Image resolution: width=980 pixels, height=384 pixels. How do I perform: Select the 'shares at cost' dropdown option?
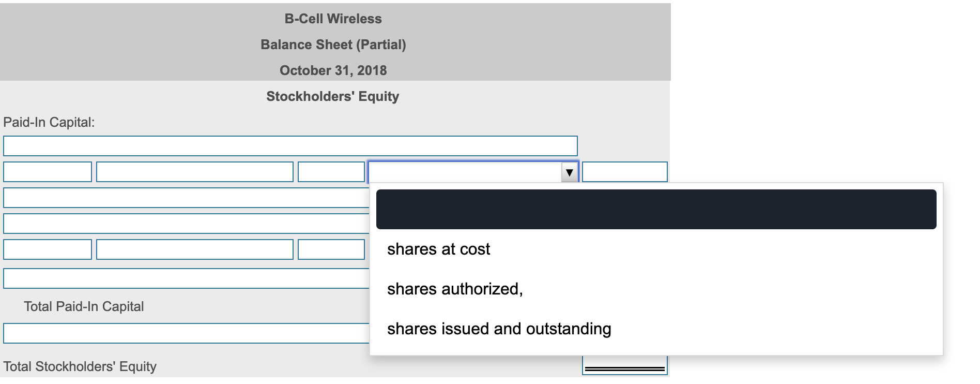[x=439, y=249]
